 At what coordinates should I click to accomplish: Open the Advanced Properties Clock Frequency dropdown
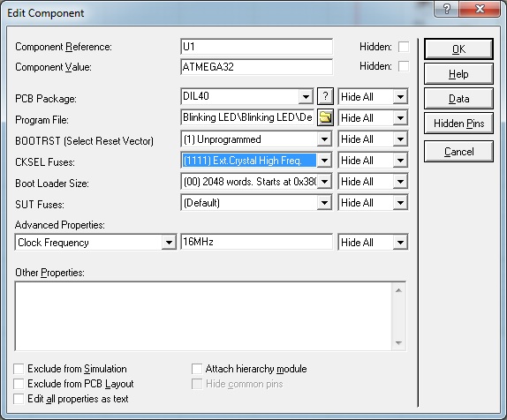[169, 243]
